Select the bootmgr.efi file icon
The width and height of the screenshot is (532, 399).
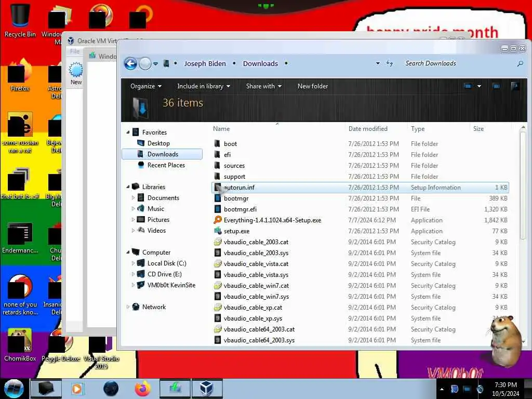[218, 209]
